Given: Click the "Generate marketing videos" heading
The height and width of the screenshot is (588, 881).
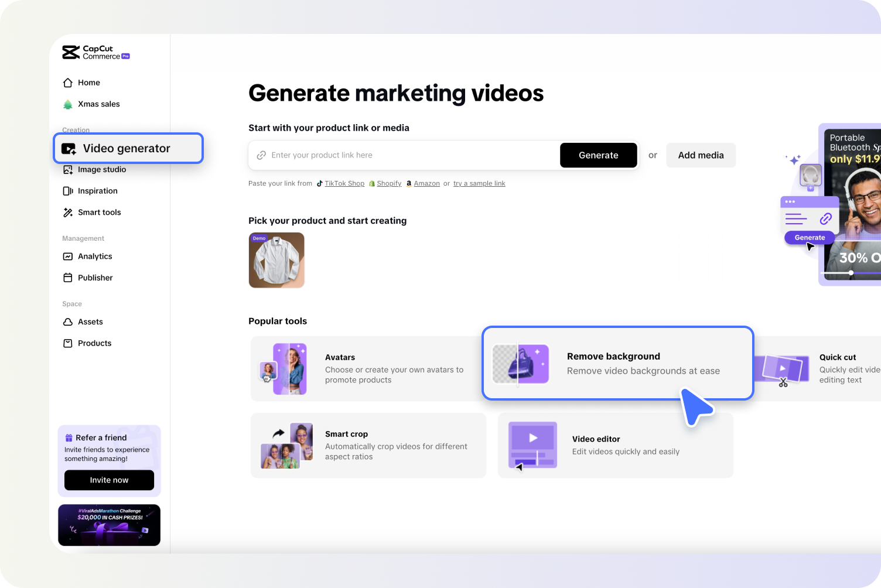Looking at the screenshot, I should point(396,93).
